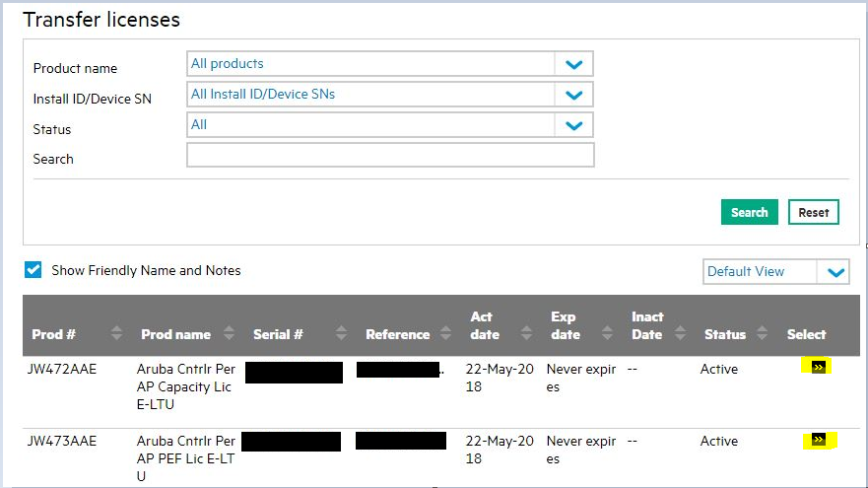Click Active status in JW473AAE row

[719, 441]
